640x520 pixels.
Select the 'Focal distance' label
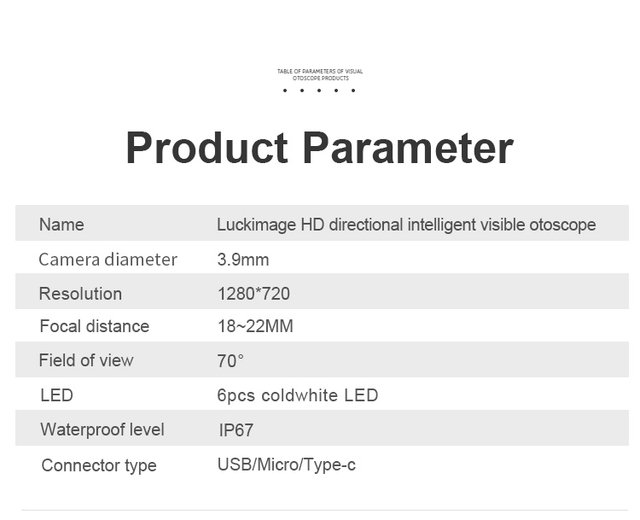point(94,327)
